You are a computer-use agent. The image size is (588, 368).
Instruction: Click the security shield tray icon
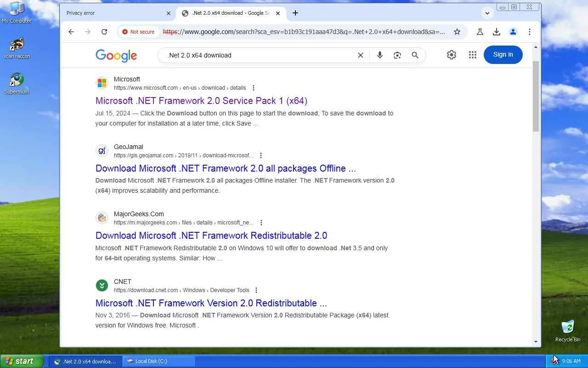click(554, 361)
